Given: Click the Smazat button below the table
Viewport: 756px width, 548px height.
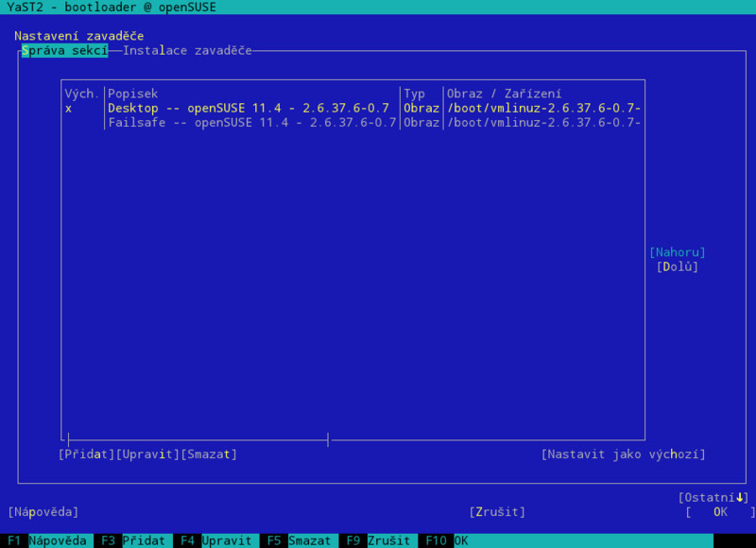Looking at the screenshot, I should point(209,454).
